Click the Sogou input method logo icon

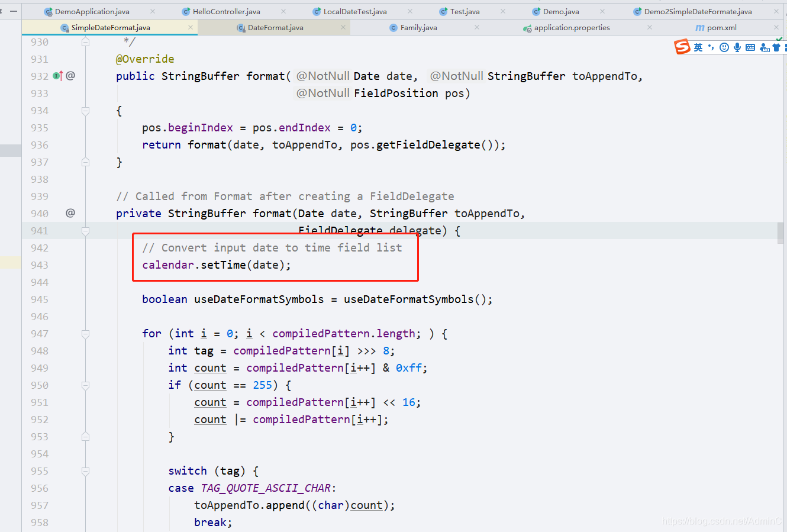pyautogui.click(x=682, y=47)
